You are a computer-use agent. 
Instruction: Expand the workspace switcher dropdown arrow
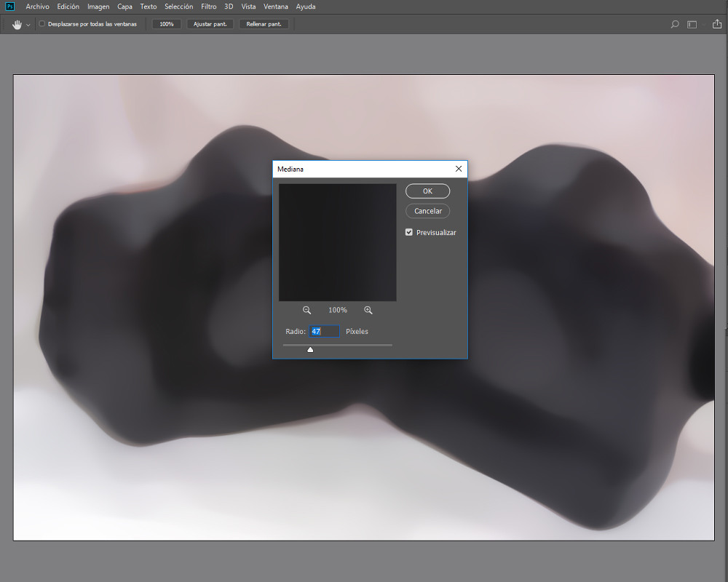coord(704,24)
